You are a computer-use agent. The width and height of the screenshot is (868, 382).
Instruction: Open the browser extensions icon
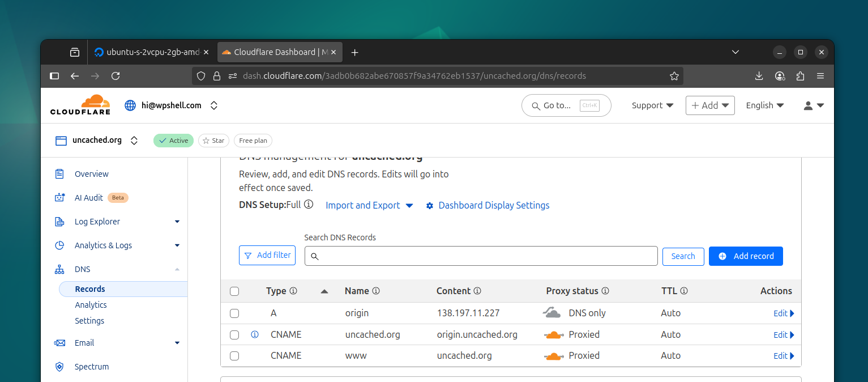(x=800, y=76)
